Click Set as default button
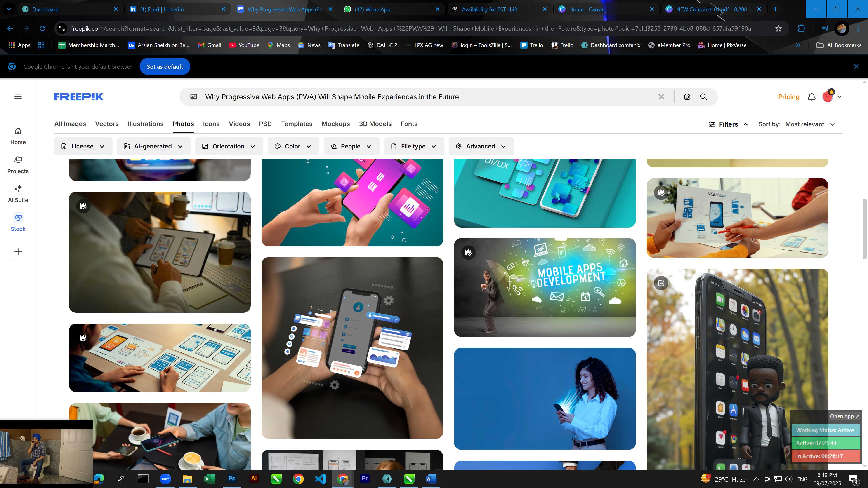The image size is (868, 488). click(165, 67)
